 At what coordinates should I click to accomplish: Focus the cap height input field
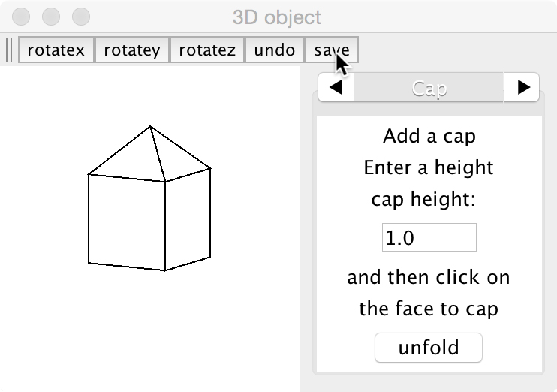[429, 238]
